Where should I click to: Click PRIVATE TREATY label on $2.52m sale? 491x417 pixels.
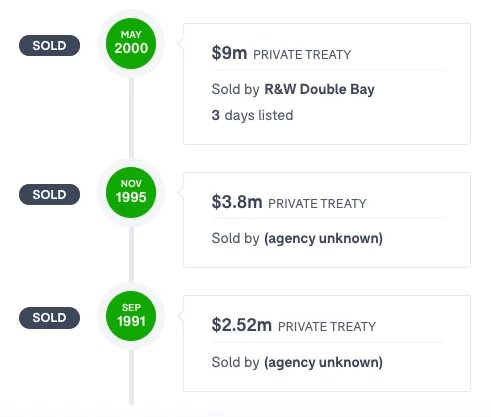327,327
